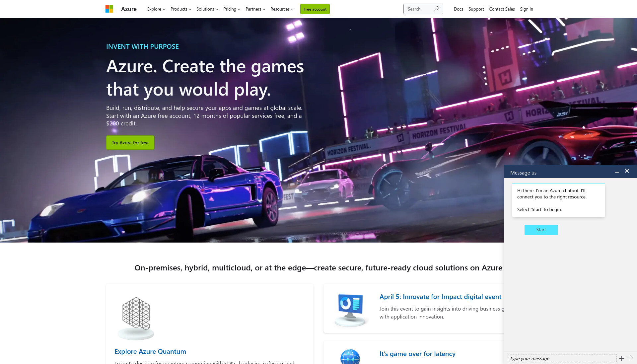Viewport: 637px width, 364px height.
Task: Open the Resources dropdown
Action: 282,9
